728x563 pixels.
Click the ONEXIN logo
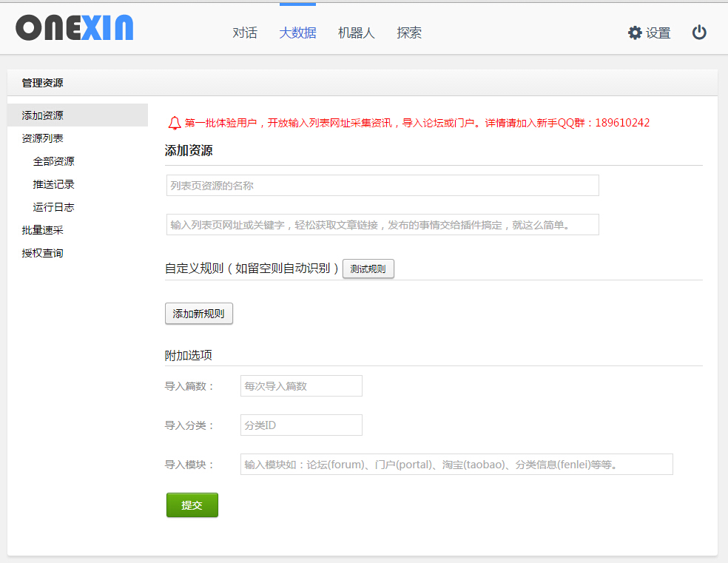[75, 28]
